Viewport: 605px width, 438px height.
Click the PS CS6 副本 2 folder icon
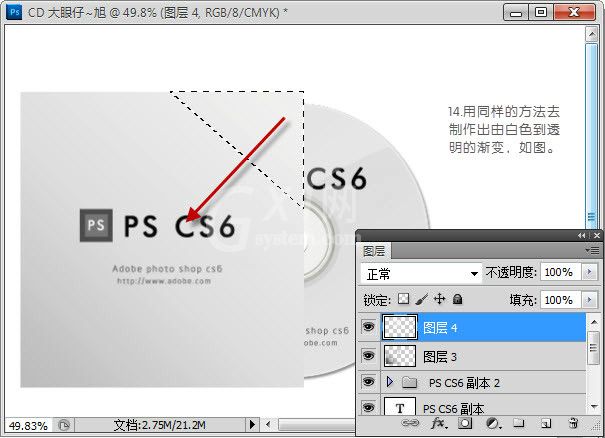409,382
